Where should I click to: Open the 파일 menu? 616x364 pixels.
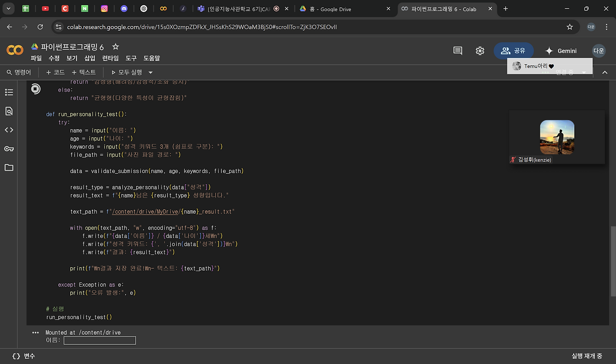[36, 58]
